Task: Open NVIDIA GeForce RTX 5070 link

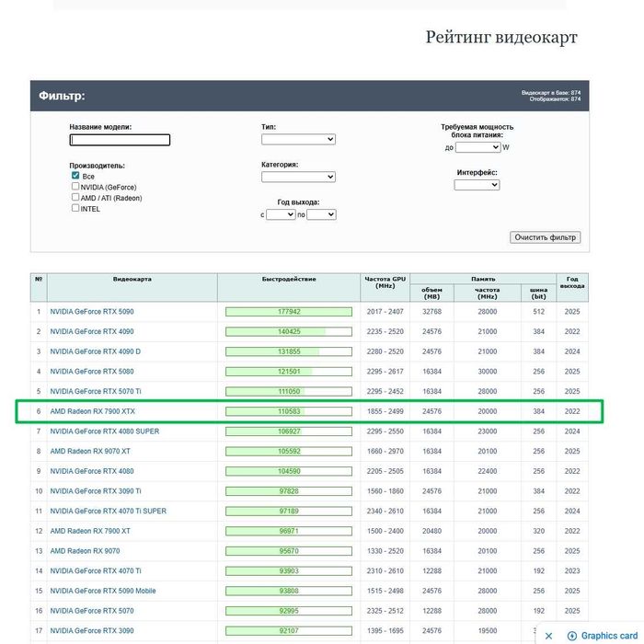Action: coord(92,611)
